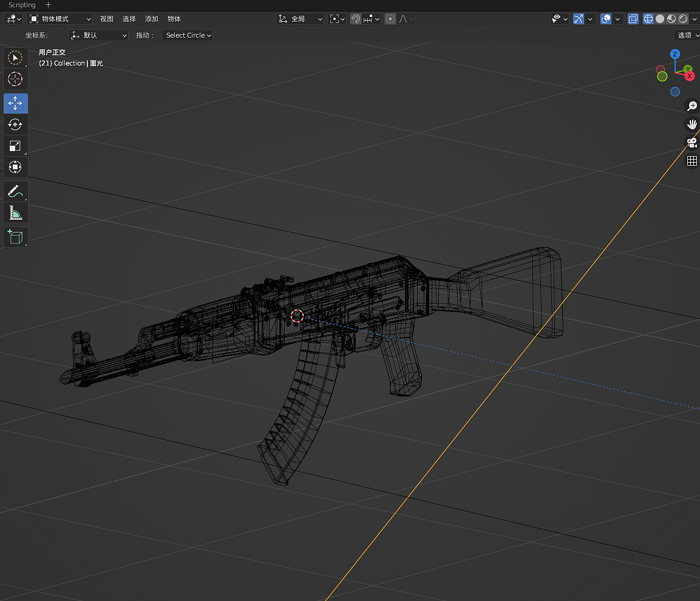Viewport: 700px width, 601px height.
Task: Open the Select Circle drag dropdown
Action: [x=187, y=35]
